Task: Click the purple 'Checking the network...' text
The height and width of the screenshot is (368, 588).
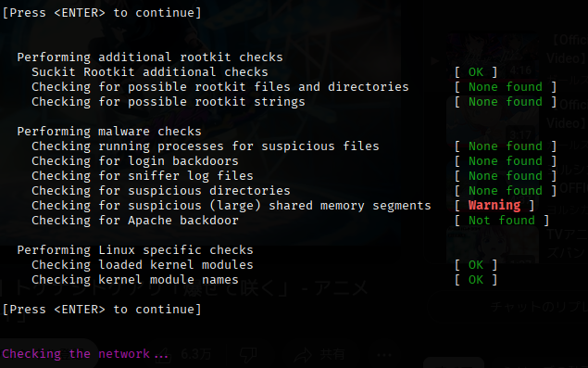Action: pos(85,354)
